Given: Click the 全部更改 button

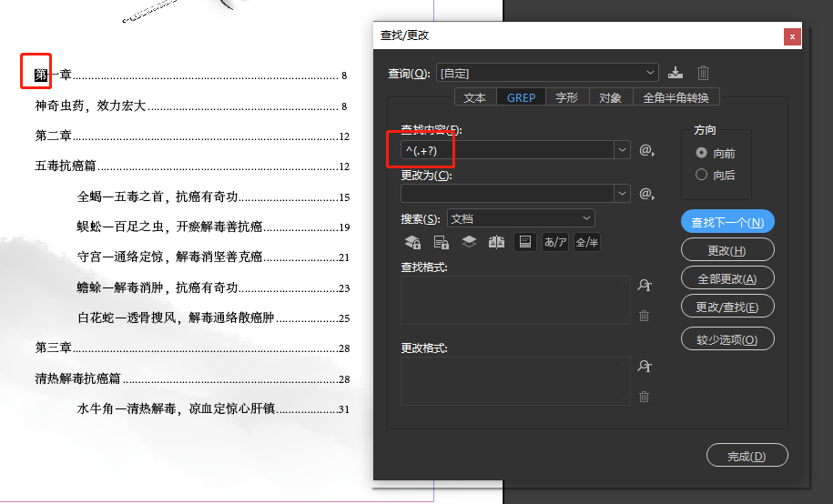Looking at the screenshot, I should pos(727,278).
